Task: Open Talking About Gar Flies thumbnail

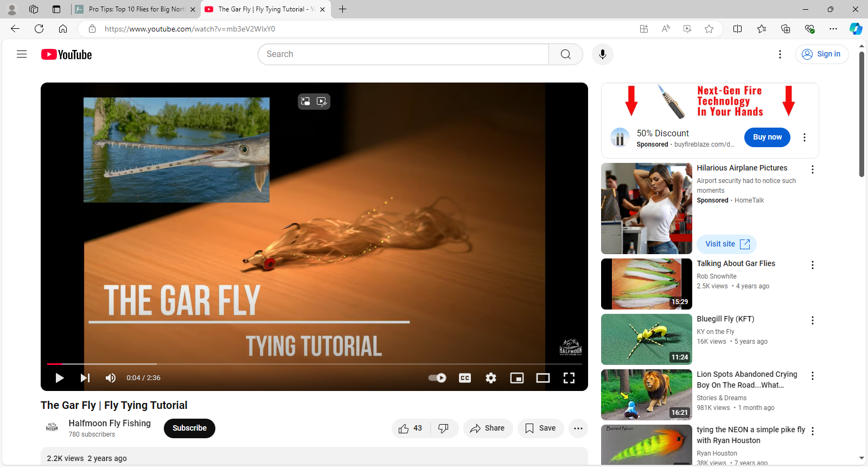Action: tap(647, 284)
